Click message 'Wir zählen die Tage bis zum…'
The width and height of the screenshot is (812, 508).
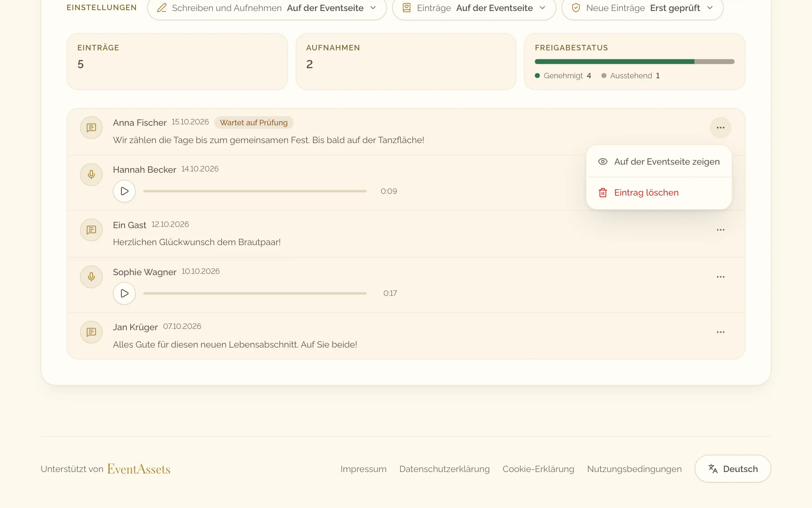pyautogui.click(x=268, y=140)
